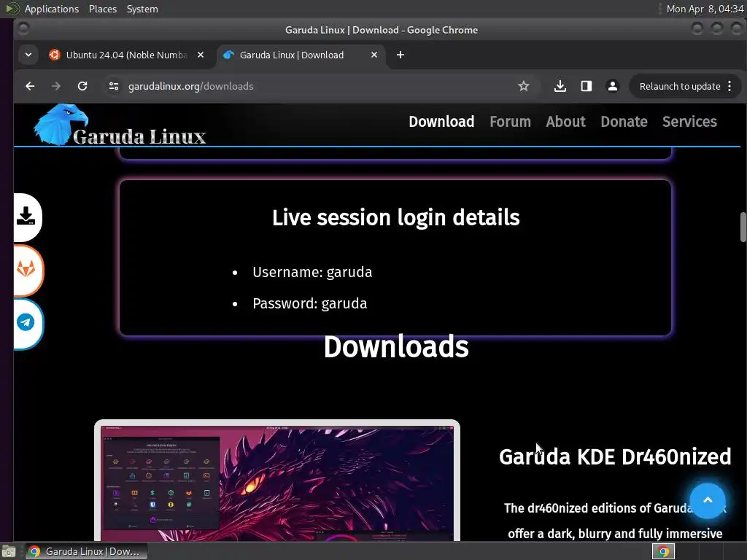Toggle the Chrome side panel icon
747x560 pixels.
[587, 86]
